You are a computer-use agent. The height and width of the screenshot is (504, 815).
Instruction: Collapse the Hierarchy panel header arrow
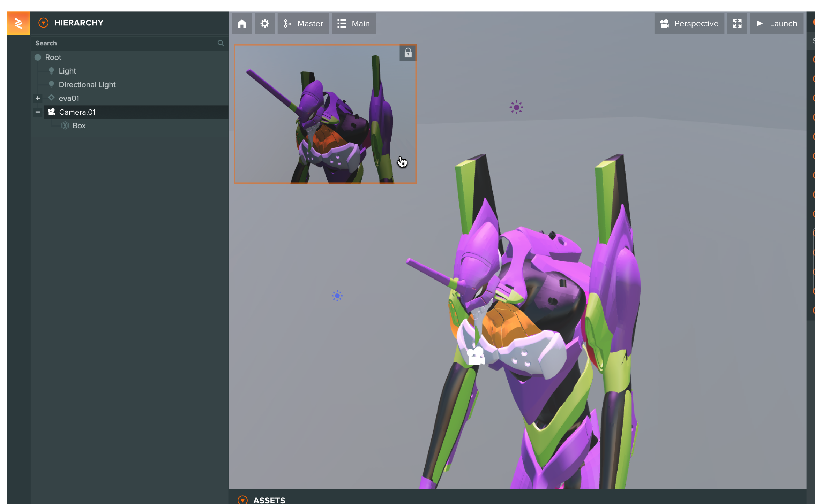tap(43, 23)
